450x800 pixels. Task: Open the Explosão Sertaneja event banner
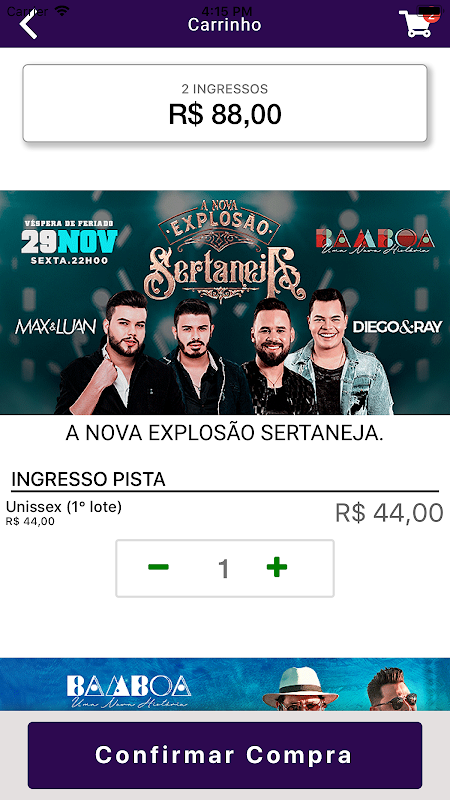click(225, 303)
